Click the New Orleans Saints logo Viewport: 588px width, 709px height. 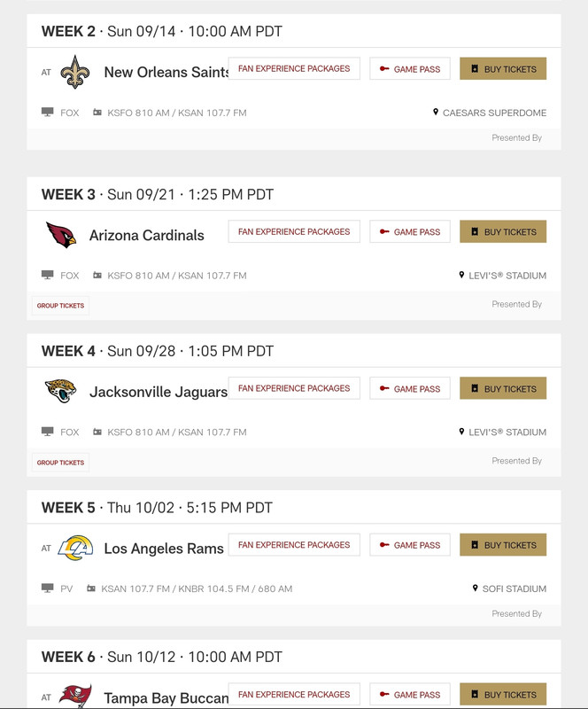pos(75,72)
